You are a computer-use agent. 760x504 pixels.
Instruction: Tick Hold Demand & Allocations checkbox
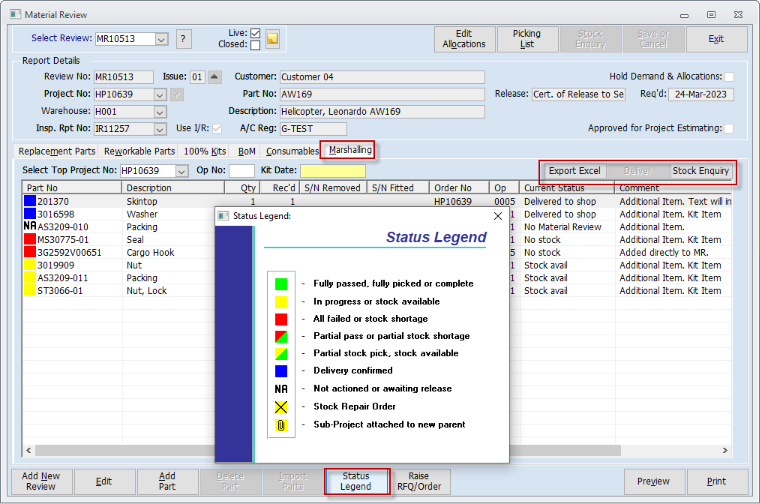[729, 77]
